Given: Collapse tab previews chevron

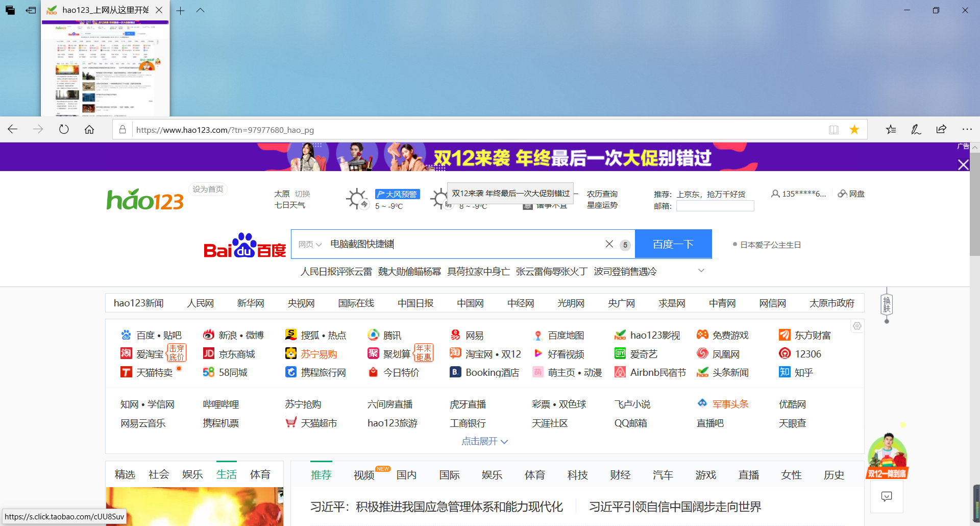Looking at the screenshot, I should coord(200,10).
